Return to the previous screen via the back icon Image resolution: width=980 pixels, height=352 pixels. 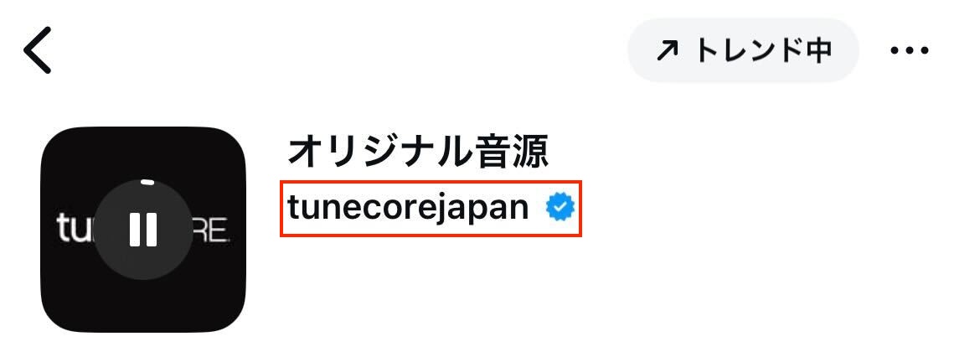click(x=38, y=50)
